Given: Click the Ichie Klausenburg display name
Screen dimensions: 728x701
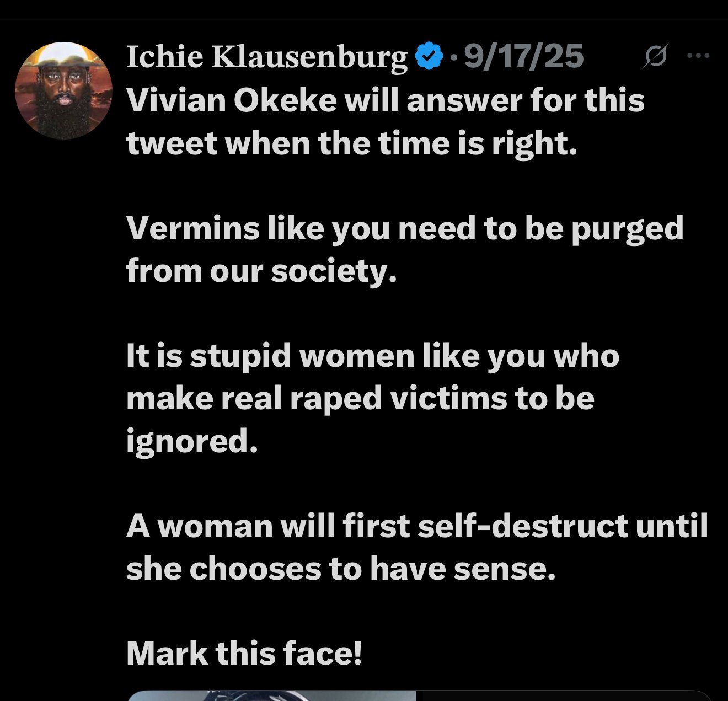Looking at the screenshot, I should (x=267, y=56).
